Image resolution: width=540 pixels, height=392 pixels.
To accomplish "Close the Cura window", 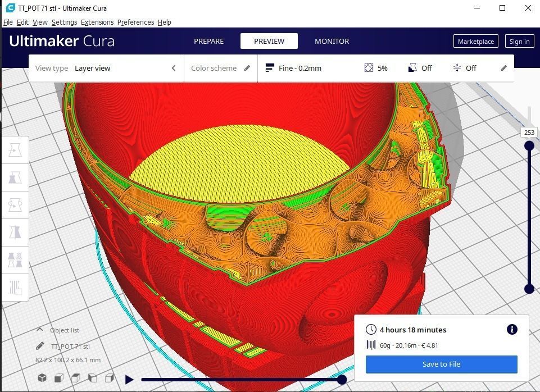I will coord(528,8).
